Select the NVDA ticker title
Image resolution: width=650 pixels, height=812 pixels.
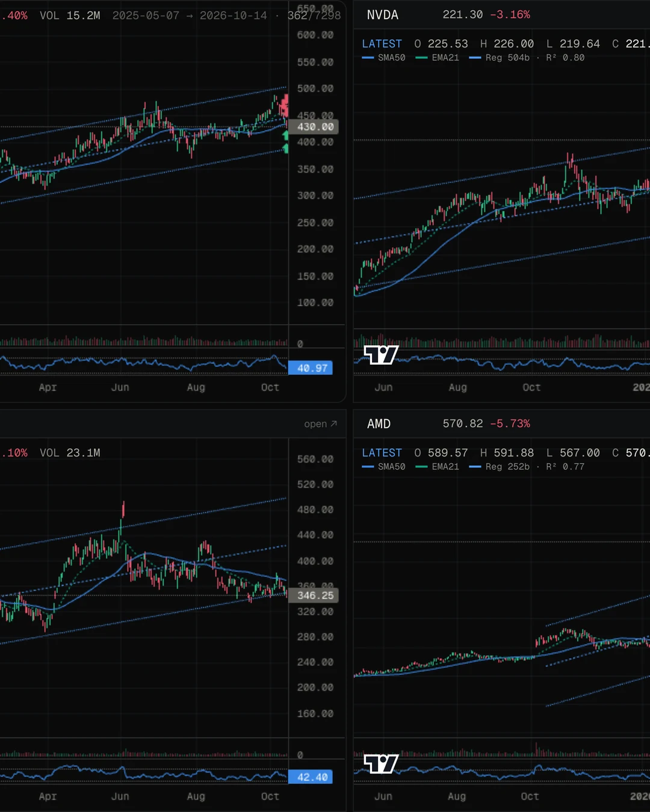tap(383, 15)
